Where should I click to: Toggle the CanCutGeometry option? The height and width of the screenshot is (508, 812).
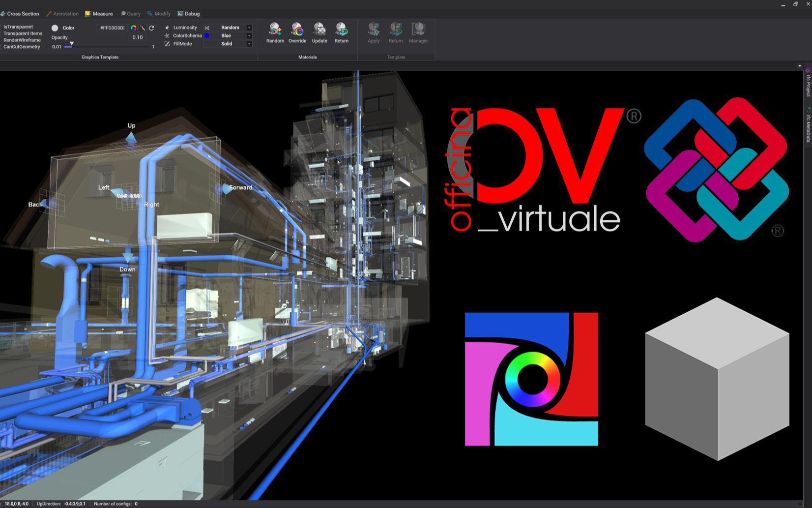tap(22, 47)
